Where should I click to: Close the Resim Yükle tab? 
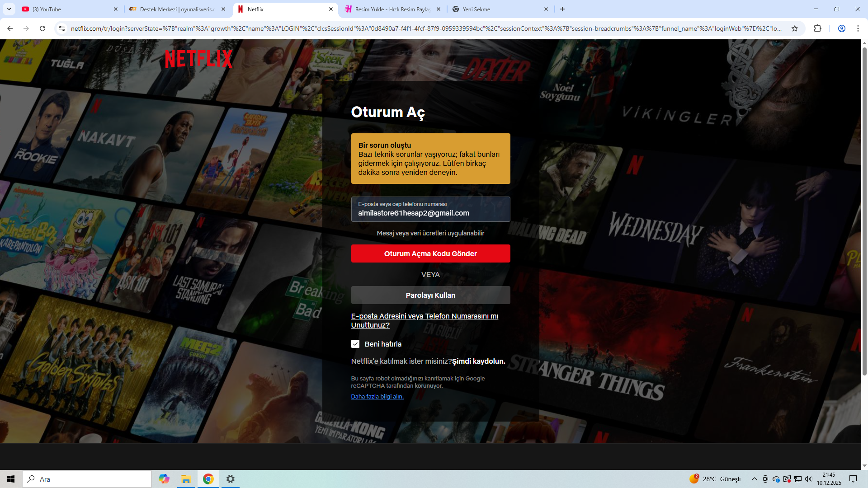(x=439, y=9)
